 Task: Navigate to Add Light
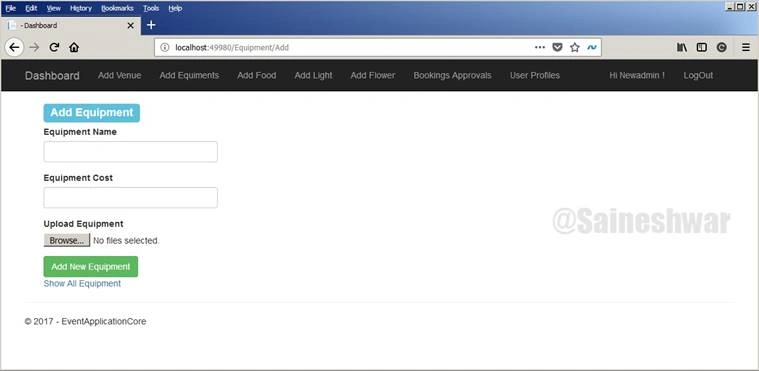point(313,76)
